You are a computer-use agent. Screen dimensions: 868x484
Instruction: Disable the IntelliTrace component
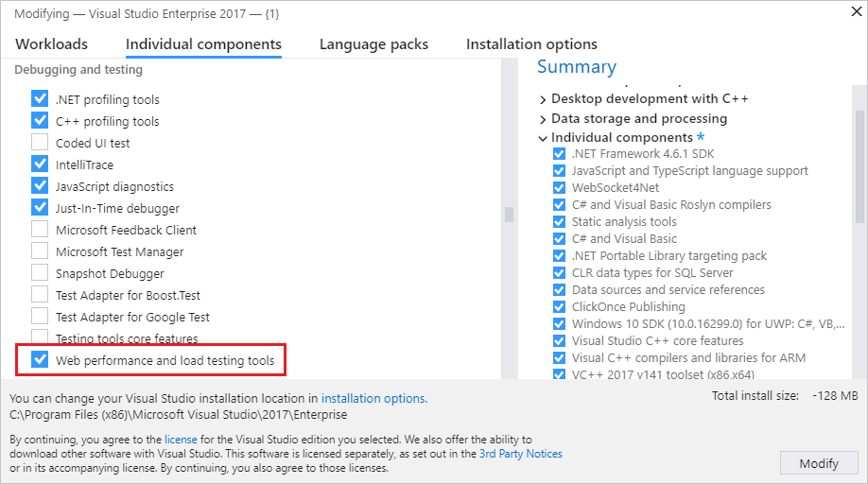point(40,164)
